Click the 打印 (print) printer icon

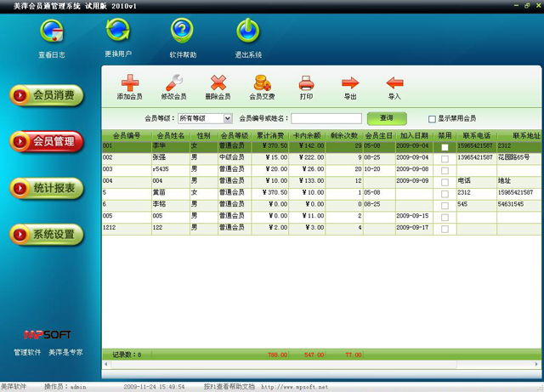click(306, 83)
